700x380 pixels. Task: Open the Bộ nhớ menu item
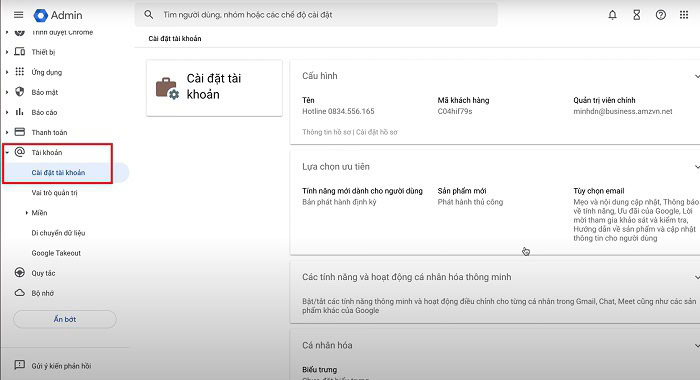coord(42,293)
